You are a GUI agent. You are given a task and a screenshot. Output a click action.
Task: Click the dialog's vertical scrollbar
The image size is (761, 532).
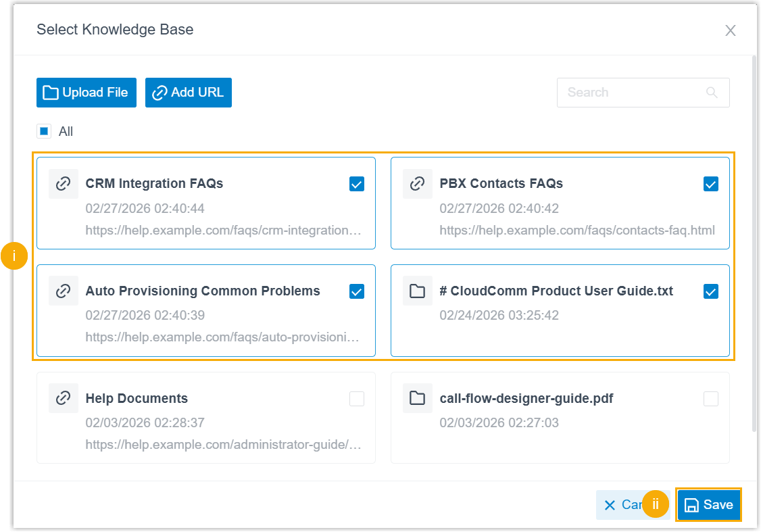coord(754,243)
